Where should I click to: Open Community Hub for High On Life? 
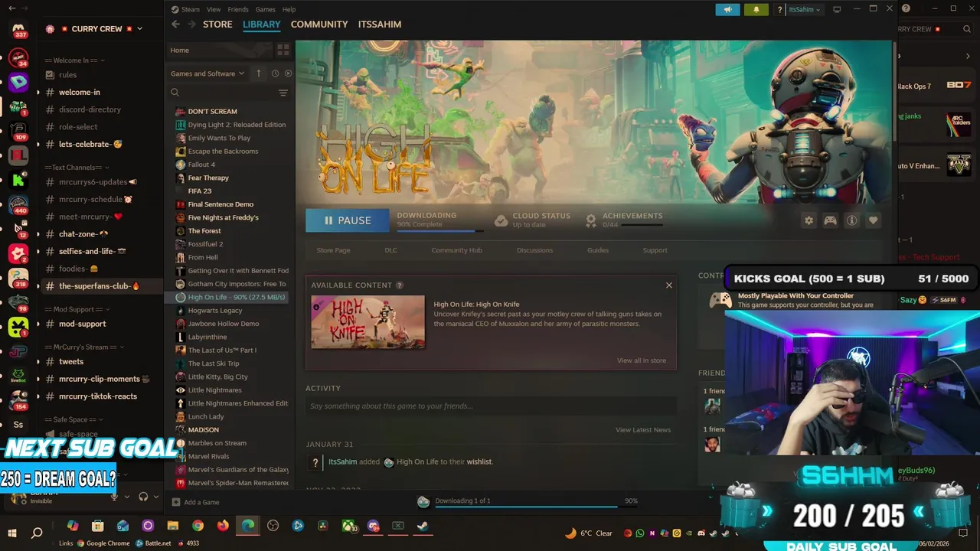click(x=456, y=250)
